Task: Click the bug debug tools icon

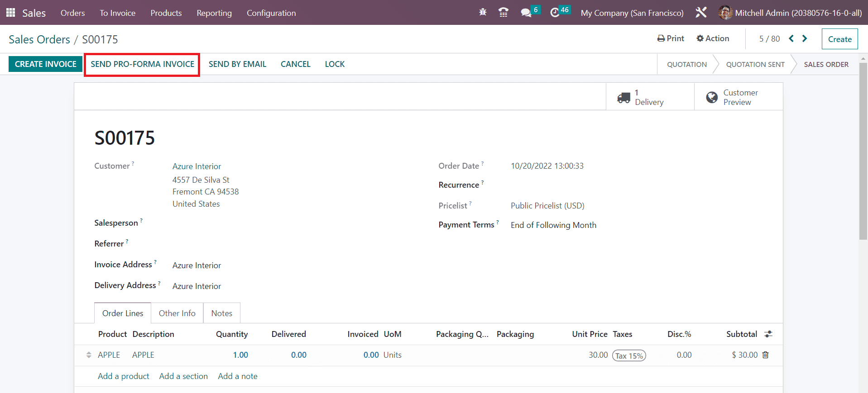Action: (x=483, y=13)
